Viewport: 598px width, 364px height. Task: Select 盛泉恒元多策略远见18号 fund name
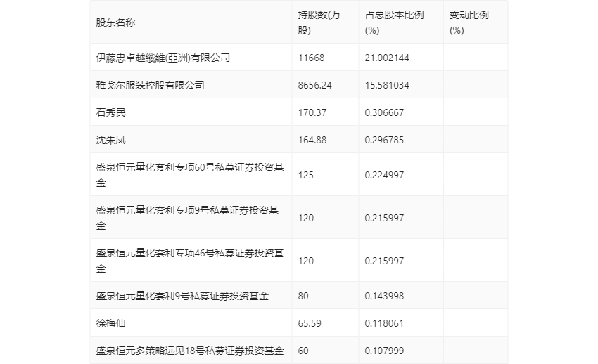coord(189,351)
